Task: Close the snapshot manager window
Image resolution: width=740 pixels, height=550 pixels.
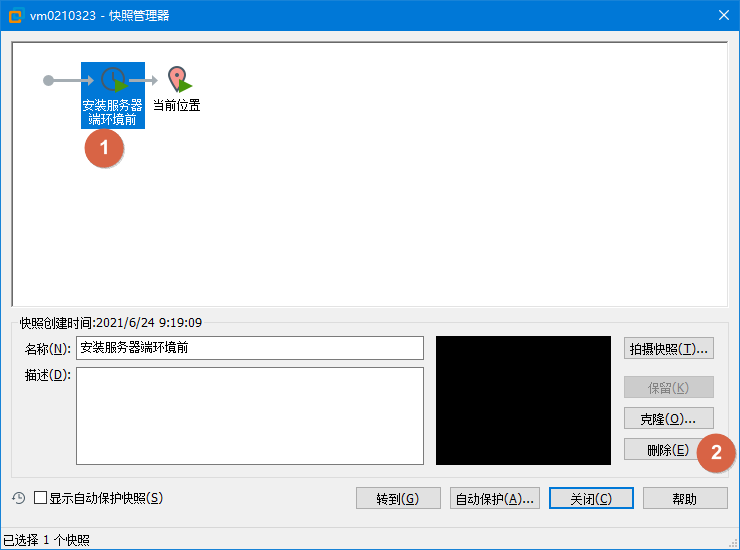Action: tap(723, 15)
